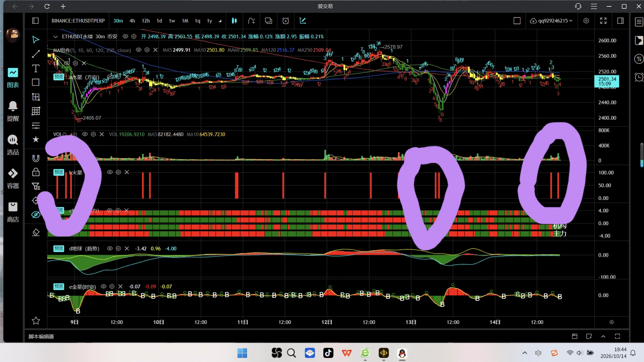The height and width of the screenshot is (362, 644).
Task: Open the indicators fx button
Action: click(251, 21)
